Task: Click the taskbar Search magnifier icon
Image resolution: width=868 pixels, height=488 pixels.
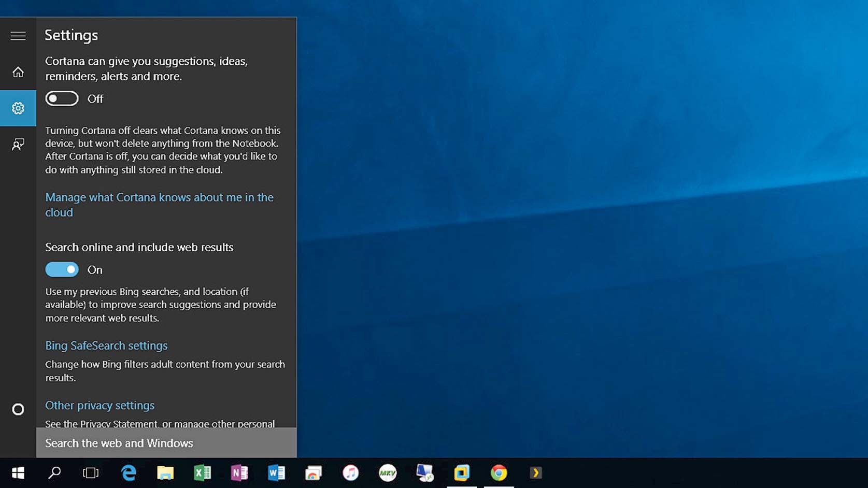Action: [54, 473]
